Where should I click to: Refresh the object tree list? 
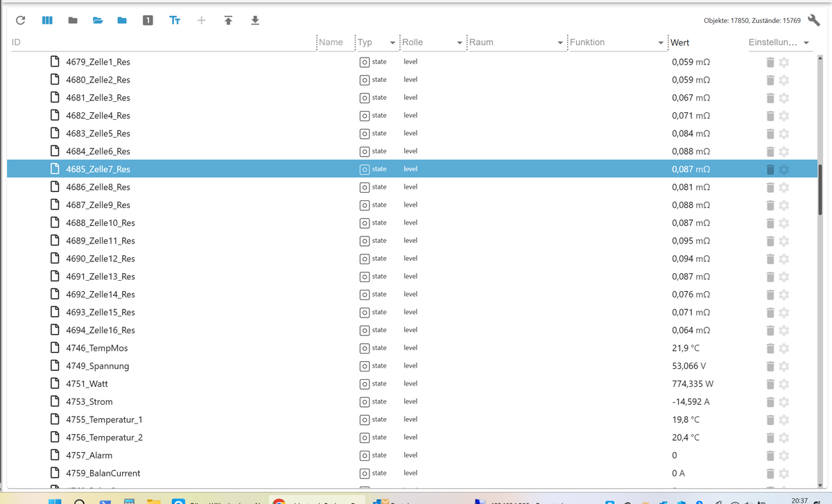21,20
